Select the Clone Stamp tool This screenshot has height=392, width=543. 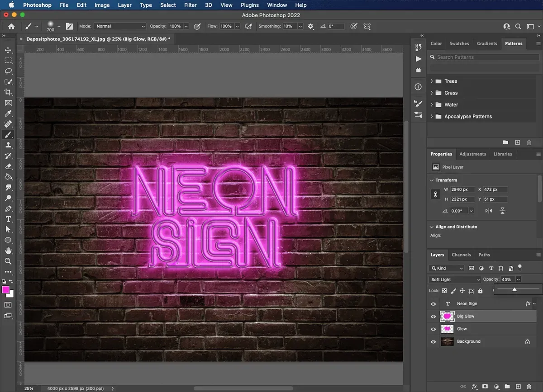point(8,145)
